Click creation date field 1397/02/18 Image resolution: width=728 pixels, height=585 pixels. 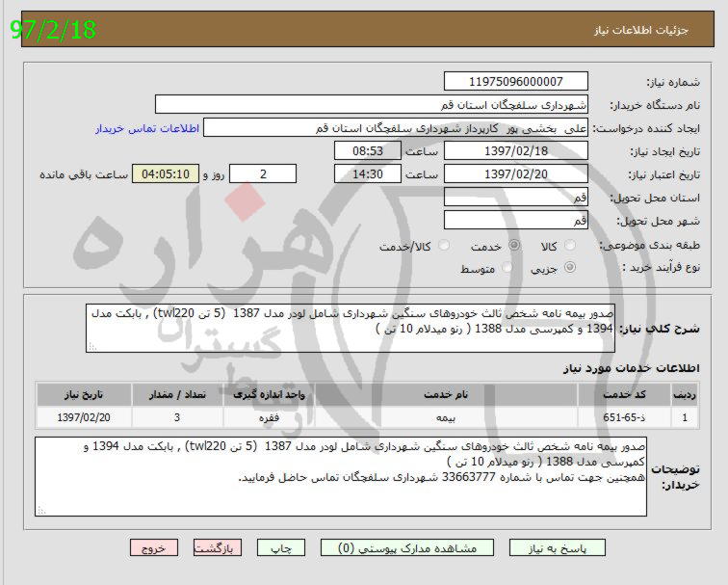(x=516, y=151)
